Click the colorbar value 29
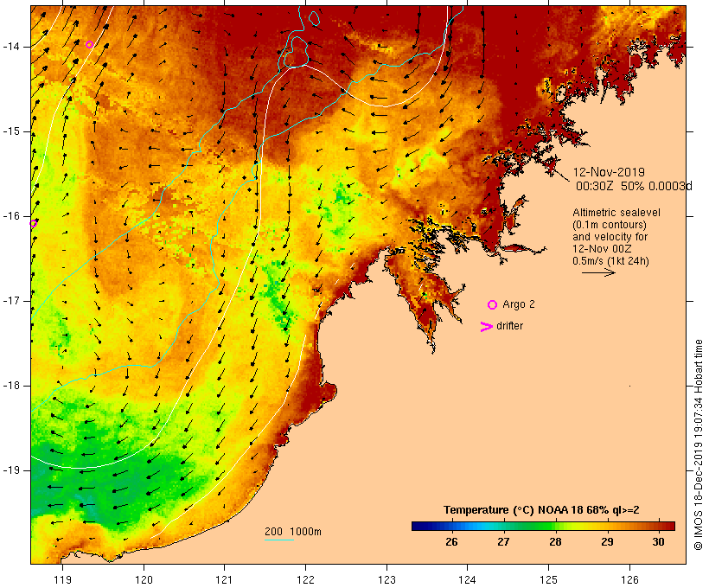 coord(607,542)
